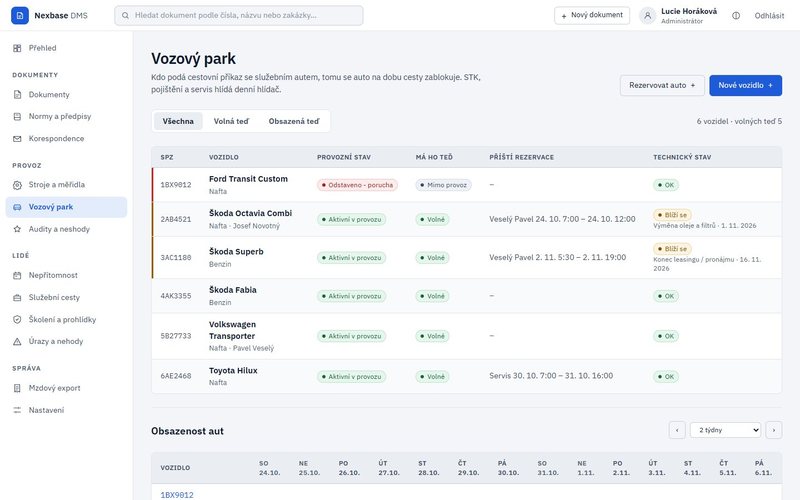Click the Služební cesty briefcase icon
The height and width of the screenshot is (500, 800).
17,297
